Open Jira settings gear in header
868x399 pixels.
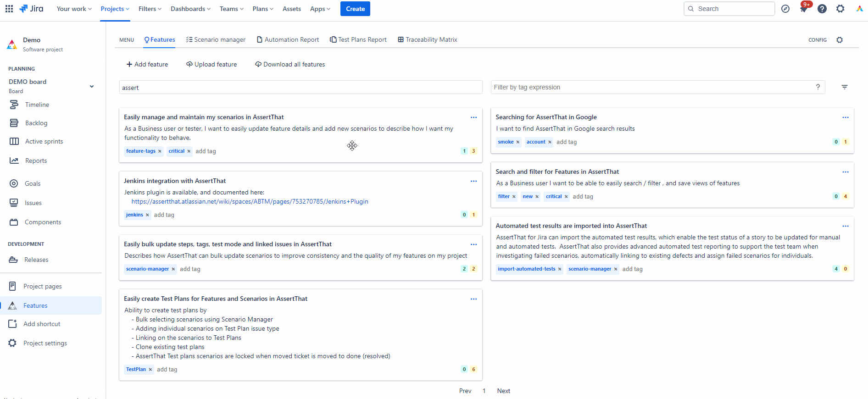coord(840,9)
